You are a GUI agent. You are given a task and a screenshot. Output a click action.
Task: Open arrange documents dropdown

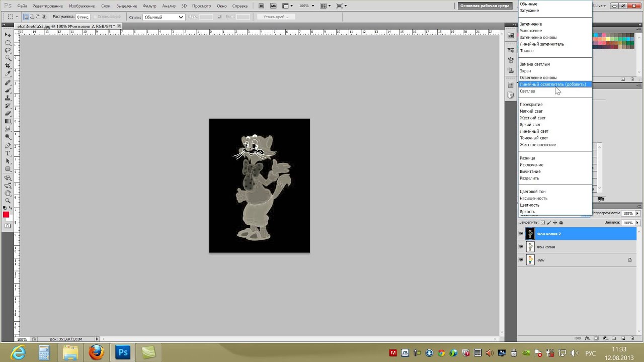pos(326,6)
